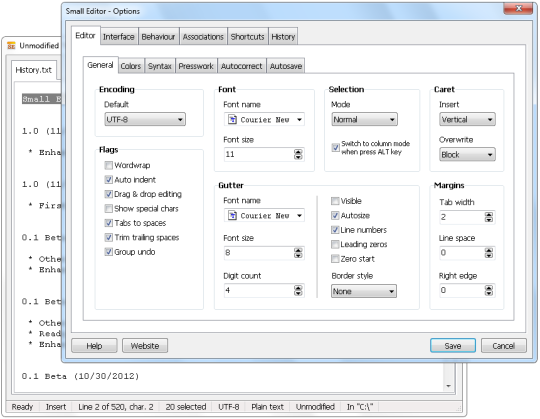Select the General sub-tab
This screenshot has height=419, width=540.
pyautogui.click(x=100, y=65)
